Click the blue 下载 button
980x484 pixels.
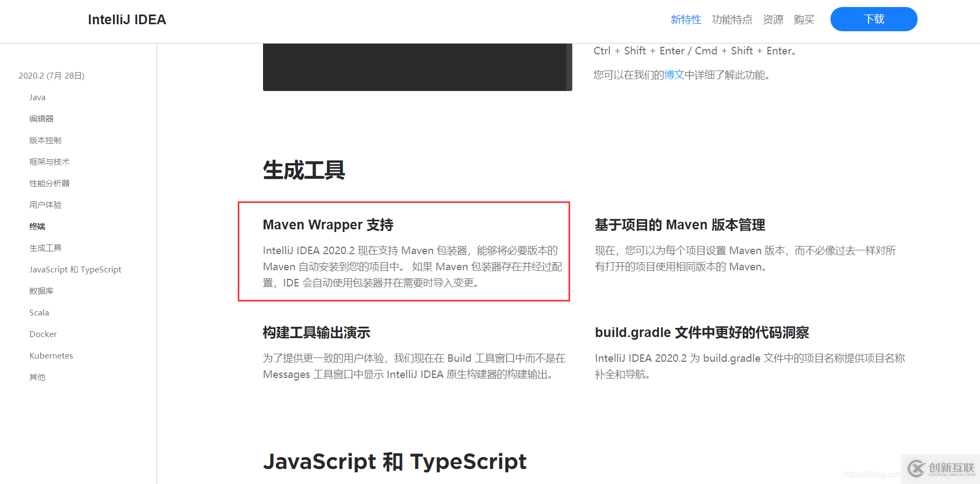coord(874,19)
